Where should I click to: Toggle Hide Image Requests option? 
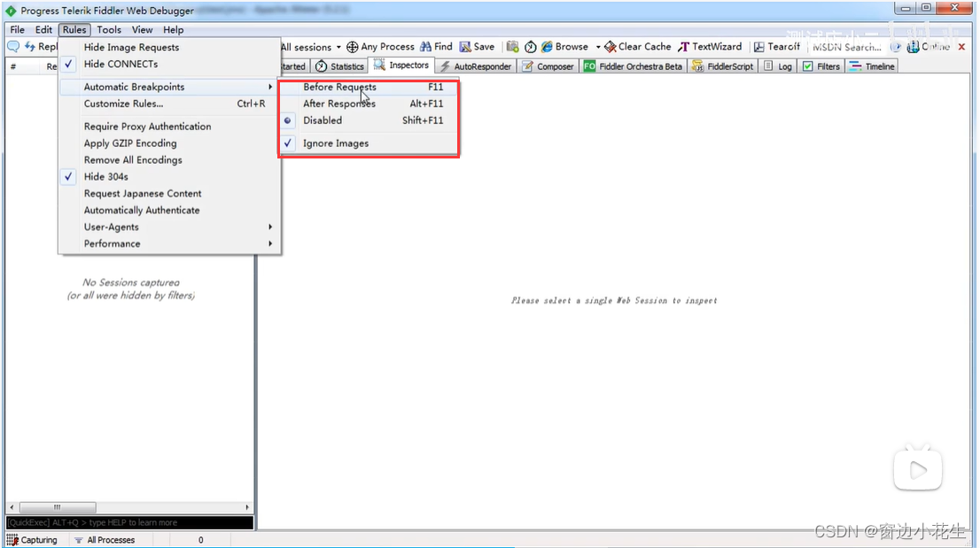(169, 48)
